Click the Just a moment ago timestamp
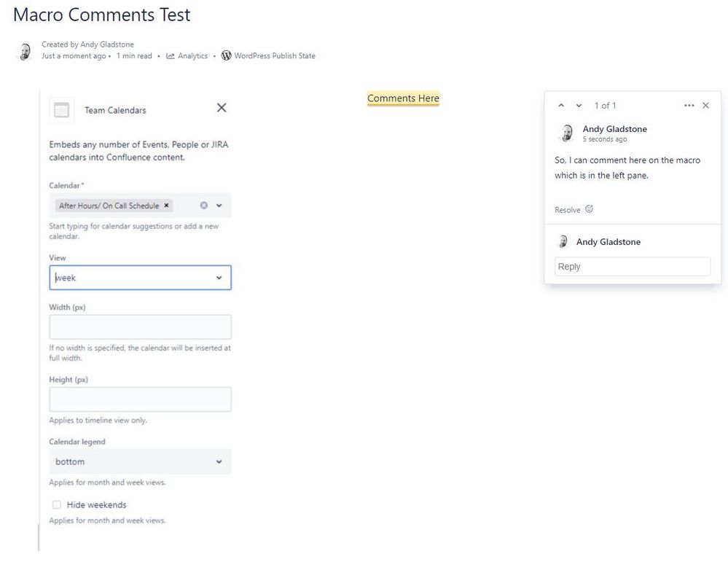Image resolution: width=728 pixels, height=578 pixels. [x=74, y=55]
